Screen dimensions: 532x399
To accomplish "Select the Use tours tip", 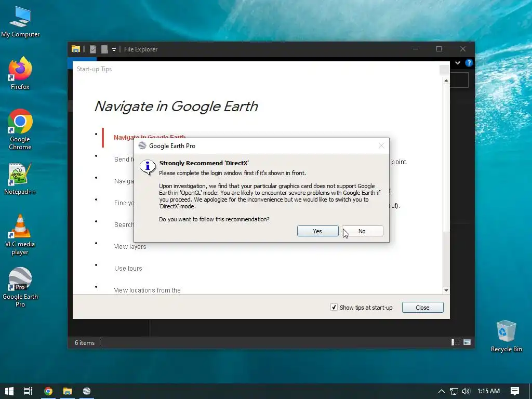I will tap(128, 269).
